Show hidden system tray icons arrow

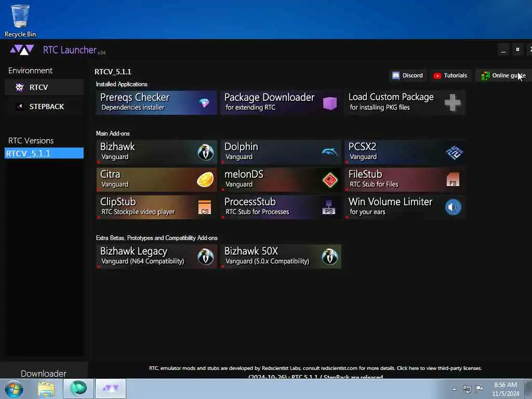454,389
